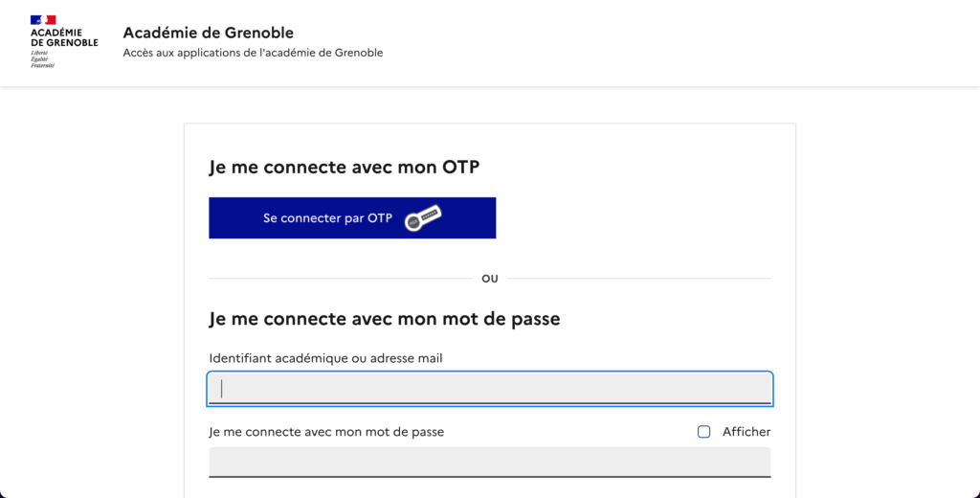
Task: Click the Afficher label to show password
Action: tap(746, 432)
